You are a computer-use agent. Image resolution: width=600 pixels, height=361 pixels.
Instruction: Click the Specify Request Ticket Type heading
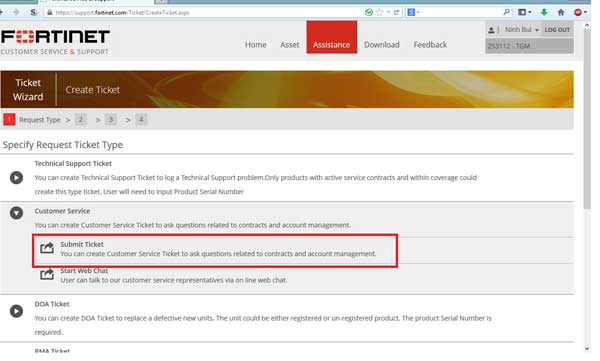click(63, 145)
